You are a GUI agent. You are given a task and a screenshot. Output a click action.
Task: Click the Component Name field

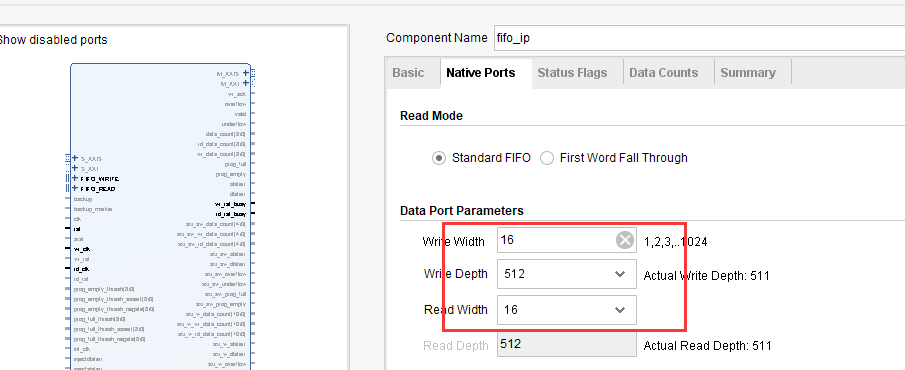coord(700,38)
